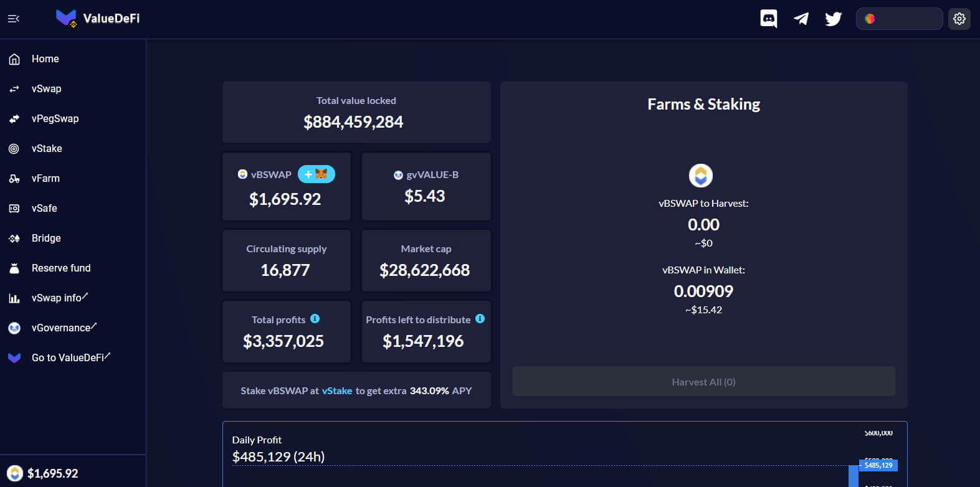This screenshot has width=980, height=487.
Task: Click the vSafe icon in sidebar
Action: click(x=14, y=209)
